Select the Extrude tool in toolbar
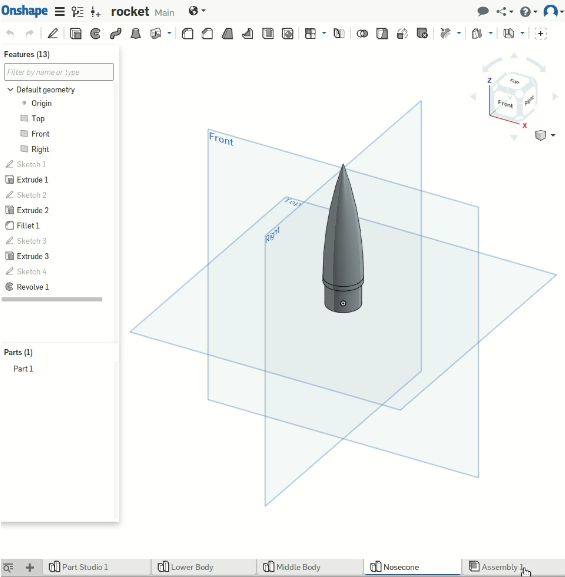 click(75, 34)
